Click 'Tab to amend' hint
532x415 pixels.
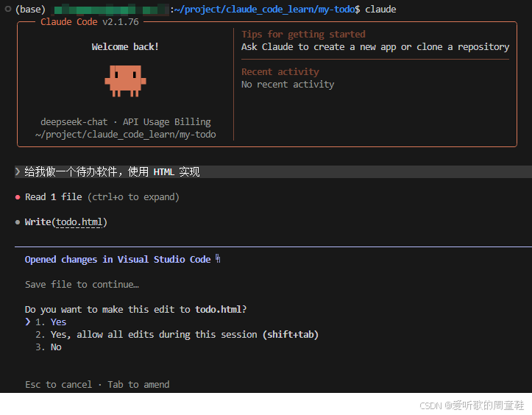coord(138,384)
